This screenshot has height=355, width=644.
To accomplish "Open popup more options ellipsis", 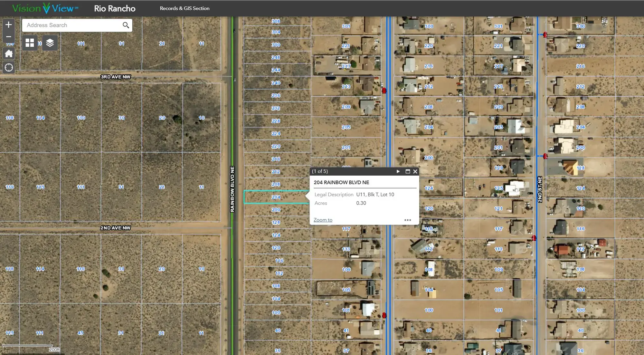I will pyautogui.click(x=408, y=220).
